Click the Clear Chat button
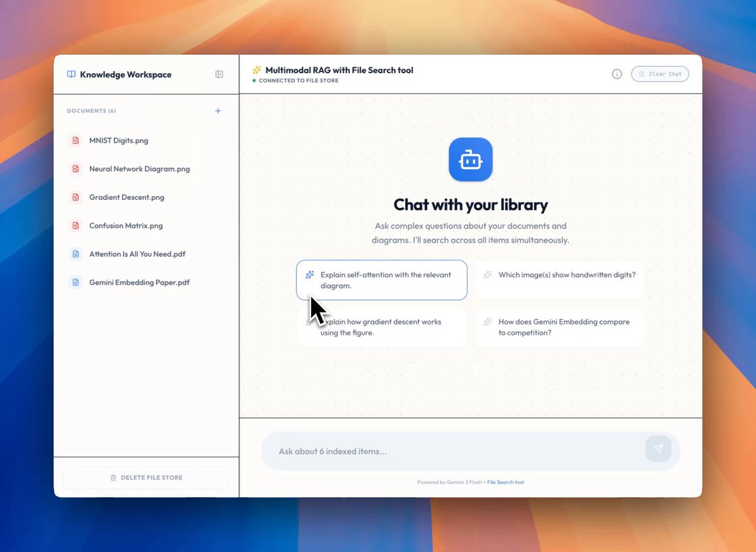Screen dimensions: 756x552 (x=660, y=74)
